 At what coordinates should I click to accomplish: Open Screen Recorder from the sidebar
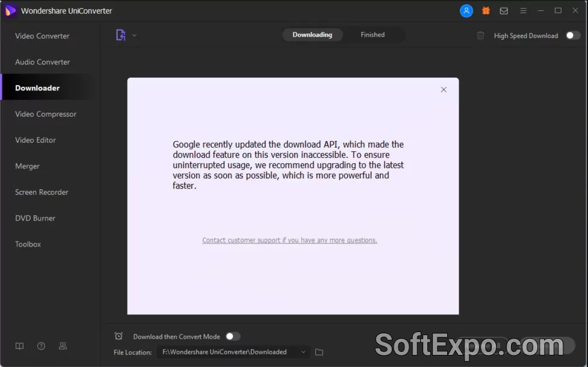(x=42, y=192)
